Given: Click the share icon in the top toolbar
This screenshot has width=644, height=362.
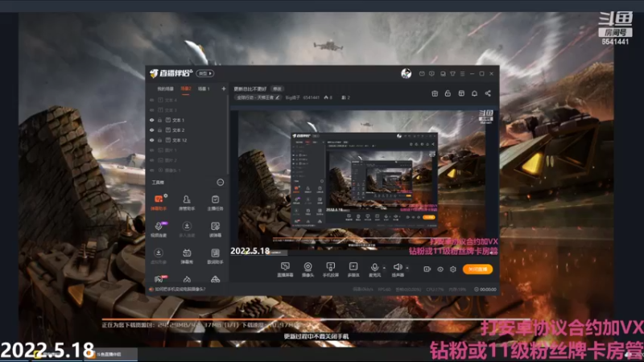Looking at the screenshot, I should (x=488, y=93).
